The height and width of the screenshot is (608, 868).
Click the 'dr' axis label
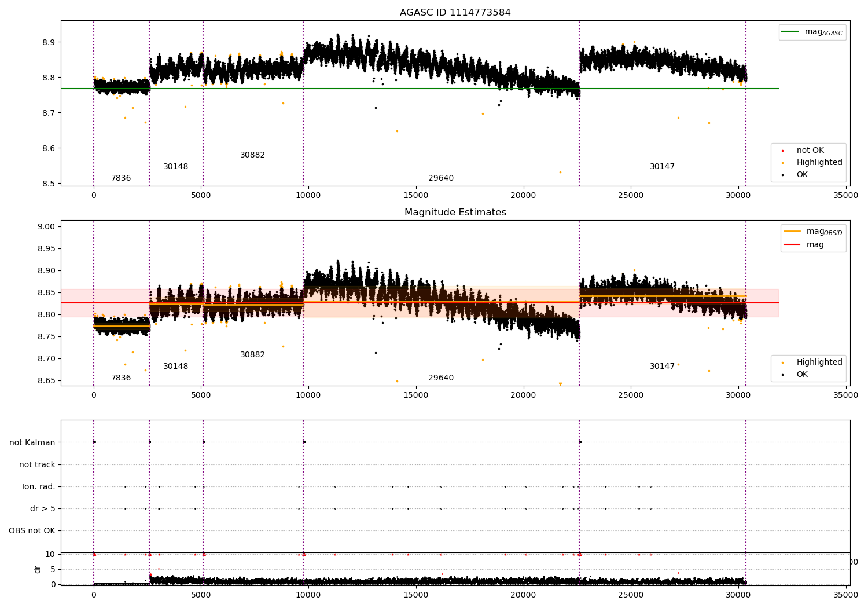[38, 569]
